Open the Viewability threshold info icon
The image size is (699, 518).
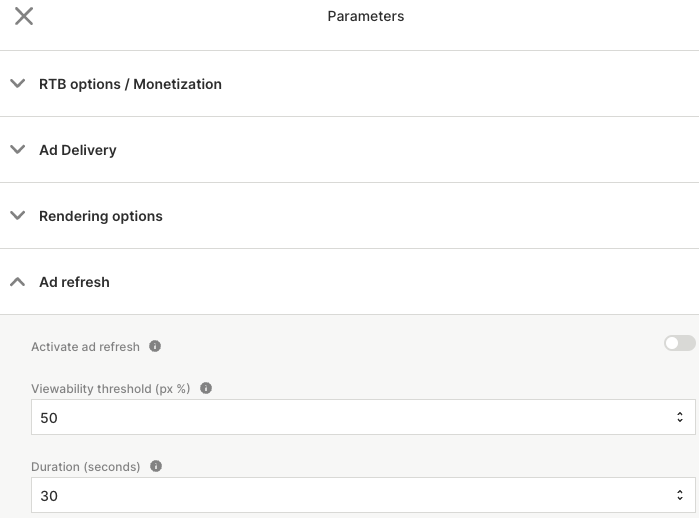click(x=206, y=388)
